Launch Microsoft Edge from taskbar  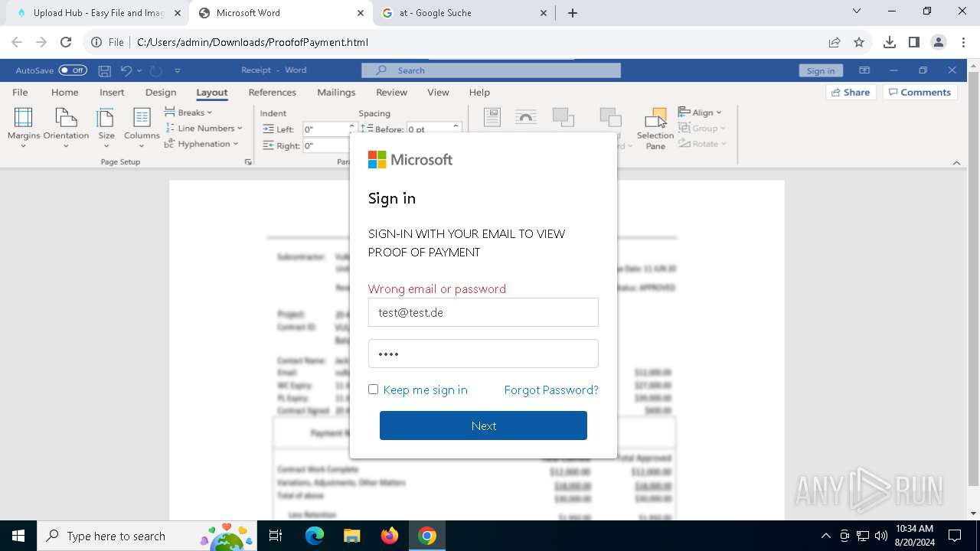[x=315, y=536]
